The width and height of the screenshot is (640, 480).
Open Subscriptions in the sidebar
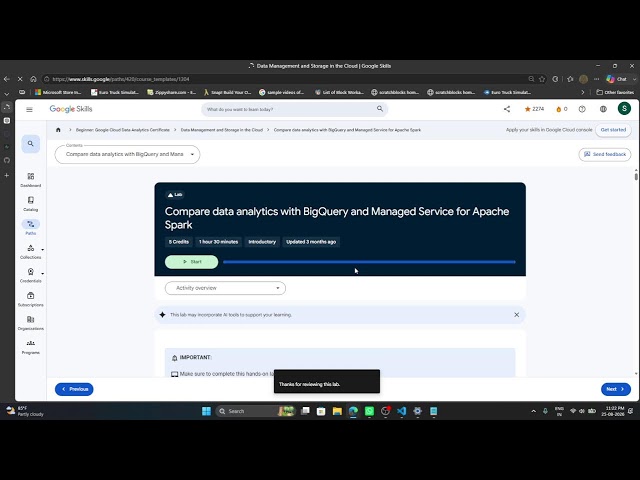coord(31,299)
